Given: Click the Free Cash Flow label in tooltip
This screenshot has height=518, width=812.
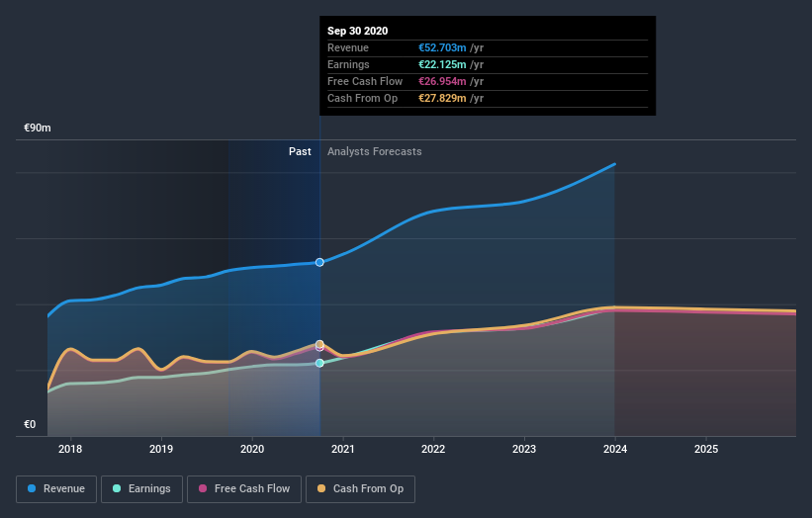Looking at the screenshot, I should coord(365,81).
